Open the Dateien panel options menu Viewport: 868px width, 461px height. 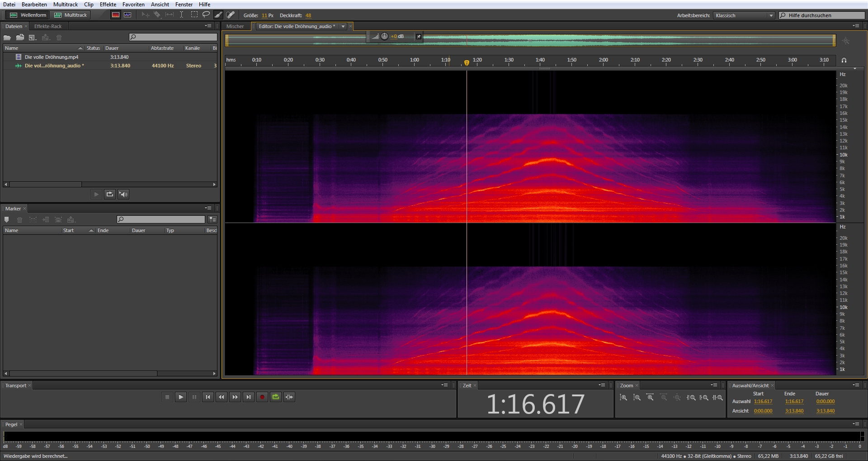pyautogui.click(x=208, y=26)
